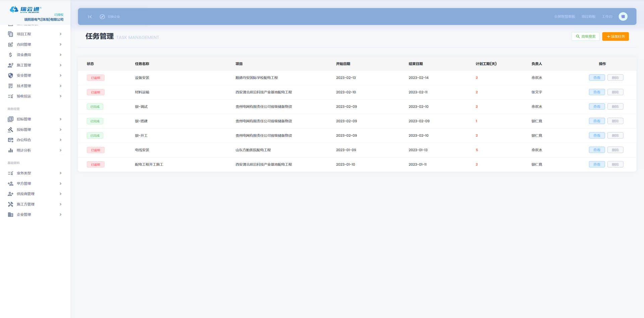Screen dimensions: 644x318
Task: Expand the 供应商管理 menu chevron
Action: (x=60, y=194)
